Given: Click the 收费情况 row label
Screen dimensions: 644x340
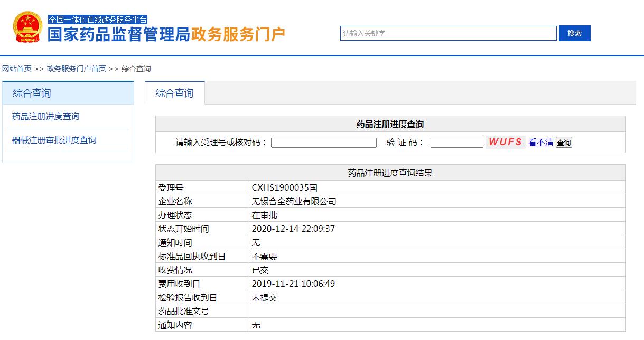Looking at the screenshot, I should pyautogui.click(x=175, y=270).
